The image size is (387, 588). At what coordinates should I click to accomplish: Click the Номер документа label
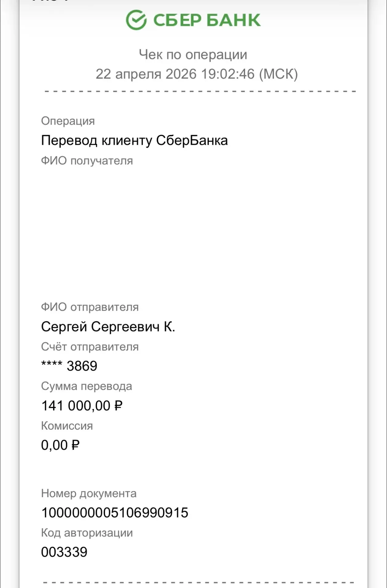pos(88,493)
